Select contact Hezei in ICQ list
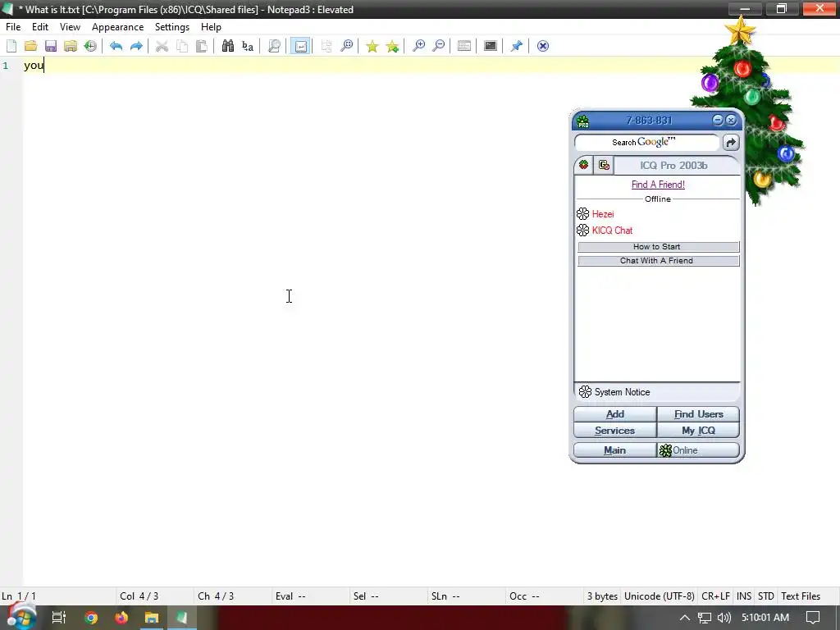The width and height of the screenshot is (840, 630). click(603, 214)
